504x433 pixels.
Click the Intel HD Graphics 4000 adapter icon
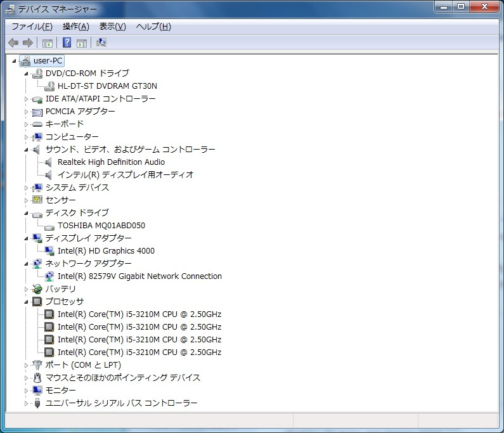(x=49, y=251)
